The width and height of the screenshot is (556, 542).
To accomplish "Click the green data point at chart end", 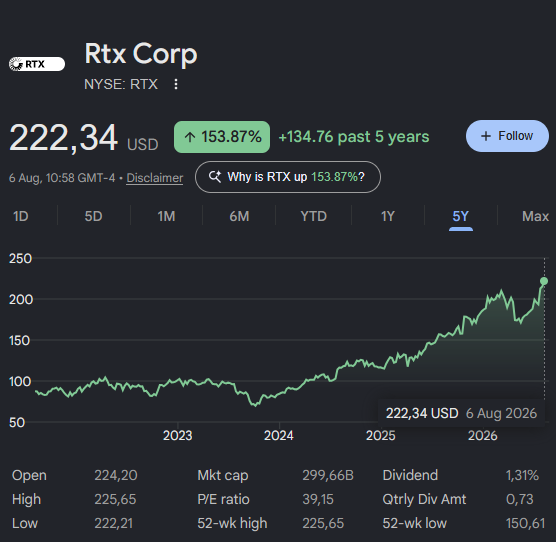I will point(544,281).
